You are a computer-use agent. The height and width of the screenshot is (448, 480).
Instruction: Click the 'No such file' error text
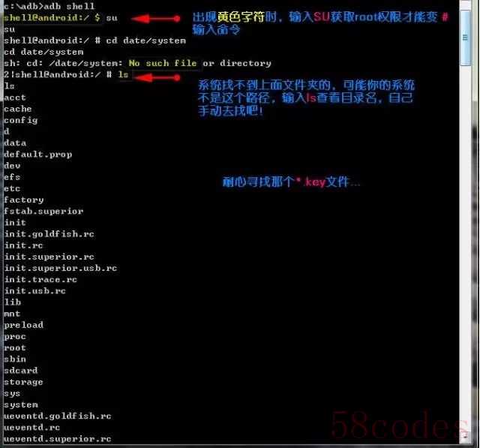click(x=163, y=63)
